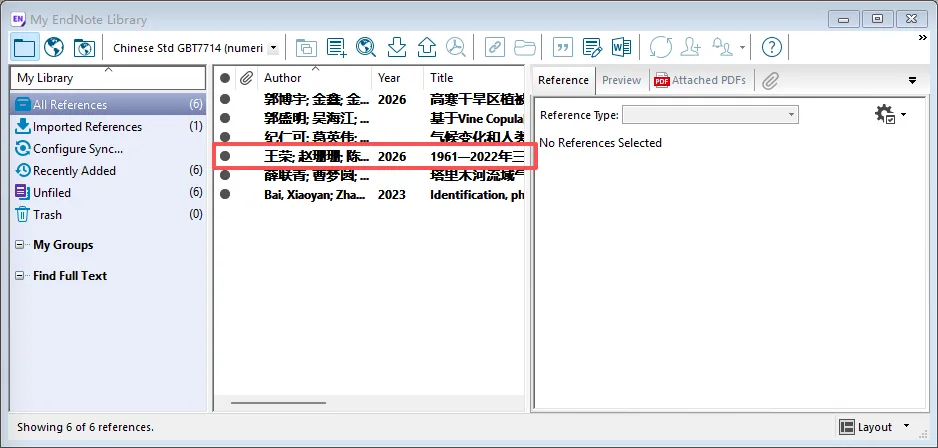This screenshot has height=448, width=938.
Task: Click the Open File folder icon
Action: [x=525, y=47]
